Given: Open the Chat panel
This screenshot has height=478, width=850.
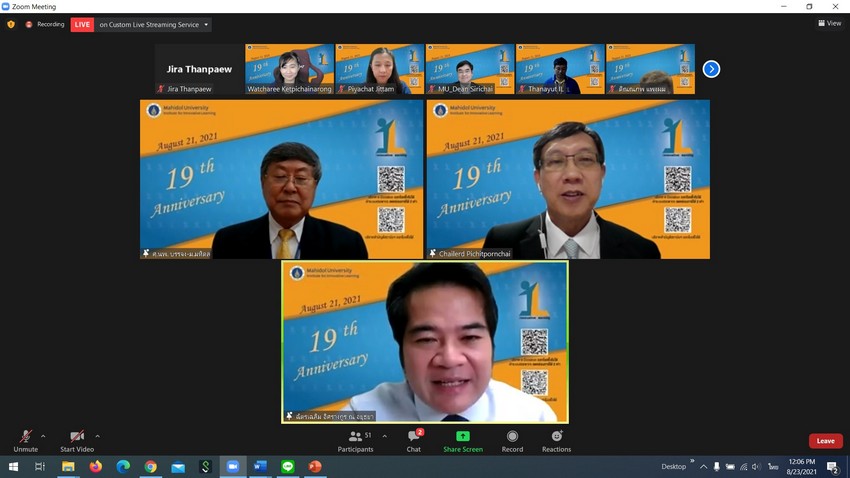Looking at the screenshot, I should (x=414, y=438).
